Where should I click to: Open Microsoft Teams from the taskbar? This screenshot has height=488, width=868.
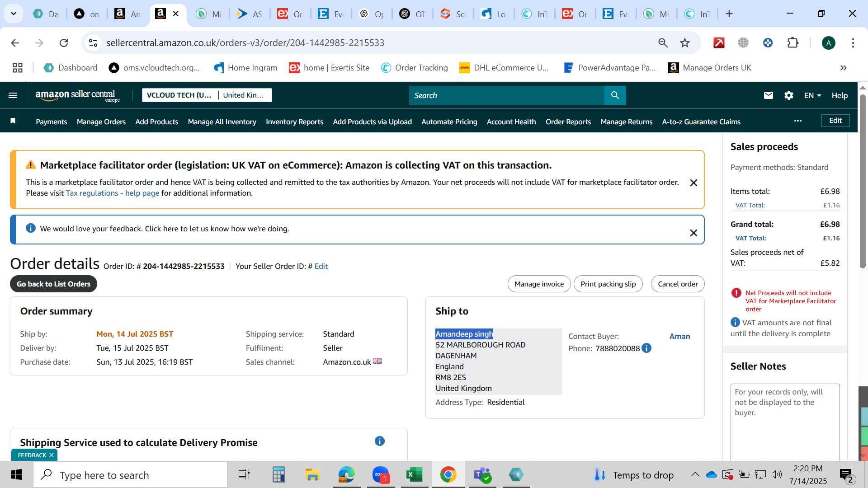tap(482, 475)
